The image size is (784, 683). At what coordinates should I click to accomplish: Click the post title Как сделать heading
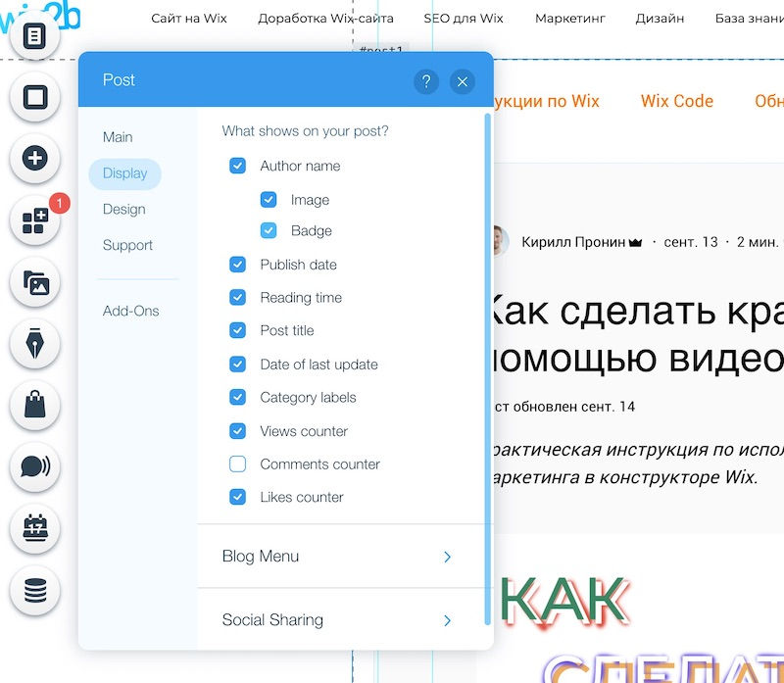pos(637,335)
